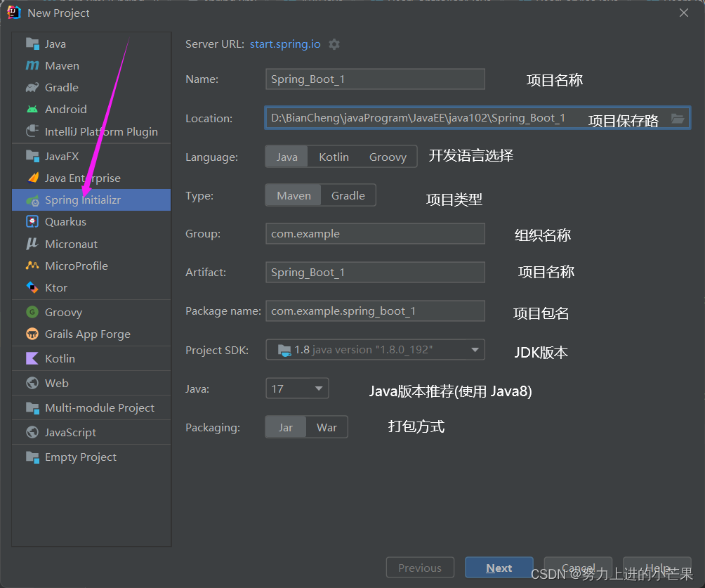This screenshot has width=705, height=588.
Task: Click the Artifact input field
Action: [375, 272]
